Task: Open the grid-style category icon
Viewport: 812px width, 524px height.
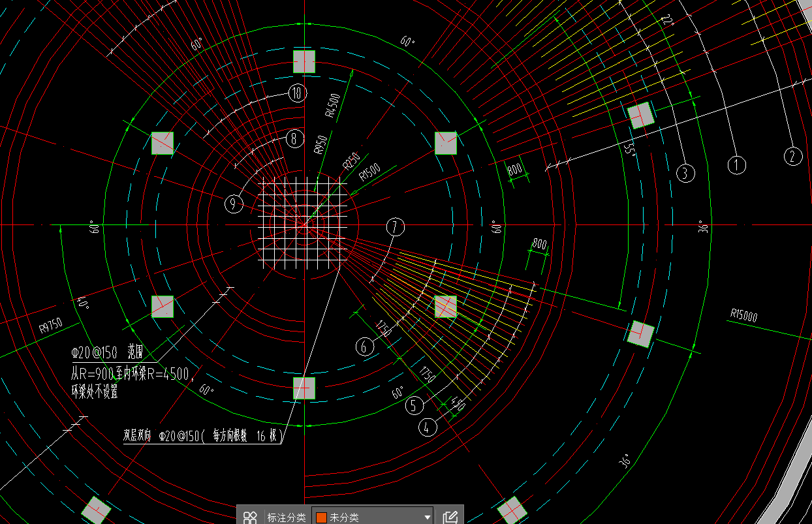Action: [250, 517]
